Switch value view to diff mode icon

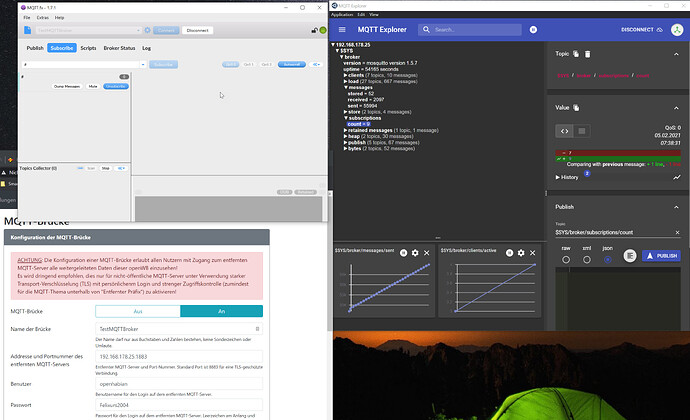pyautogui.click(x=565, y=131)
